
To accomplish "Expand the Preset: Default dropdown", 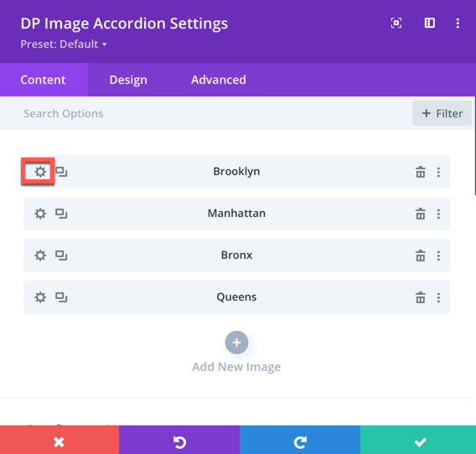I will point(64,44).
